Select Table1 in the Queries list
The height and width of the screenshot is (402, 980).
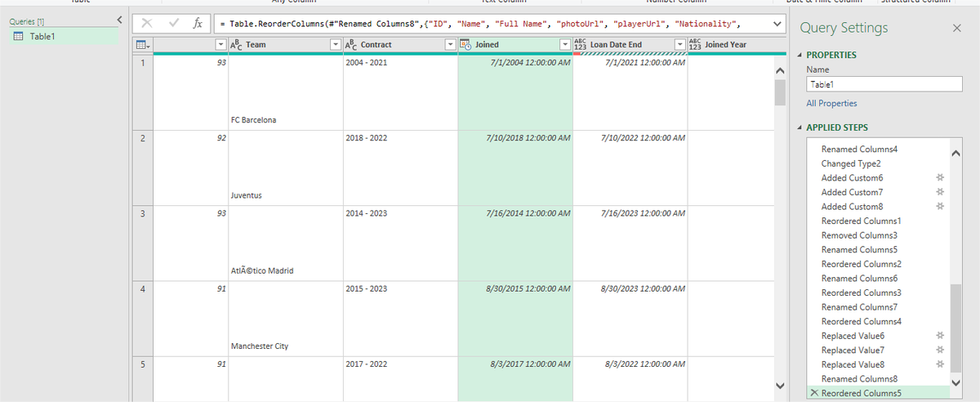click(x=65, y=37)
